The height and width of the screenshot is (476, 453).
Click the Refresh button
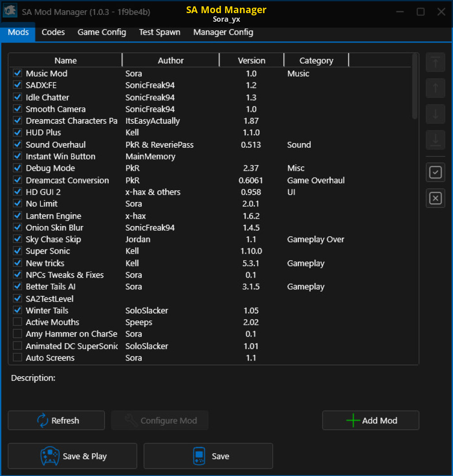(57, 420)
